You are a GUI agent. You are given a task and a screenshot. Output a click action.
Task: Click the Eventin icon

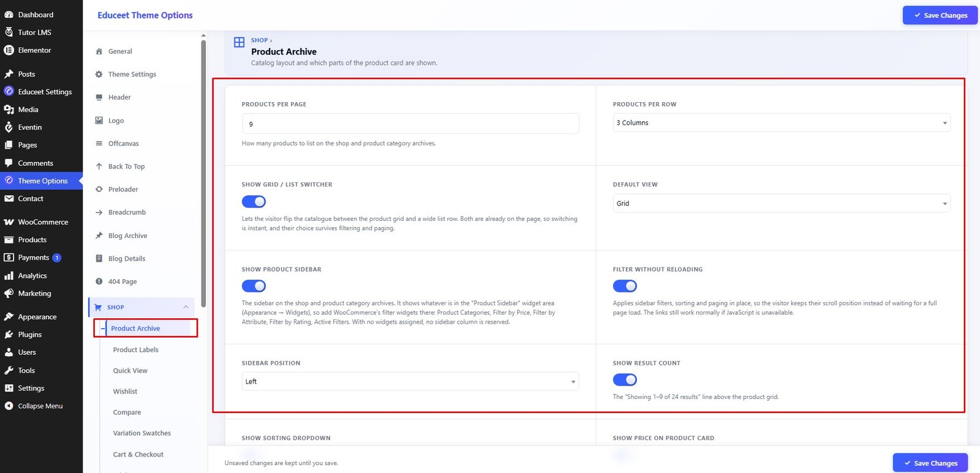point(9,127)
